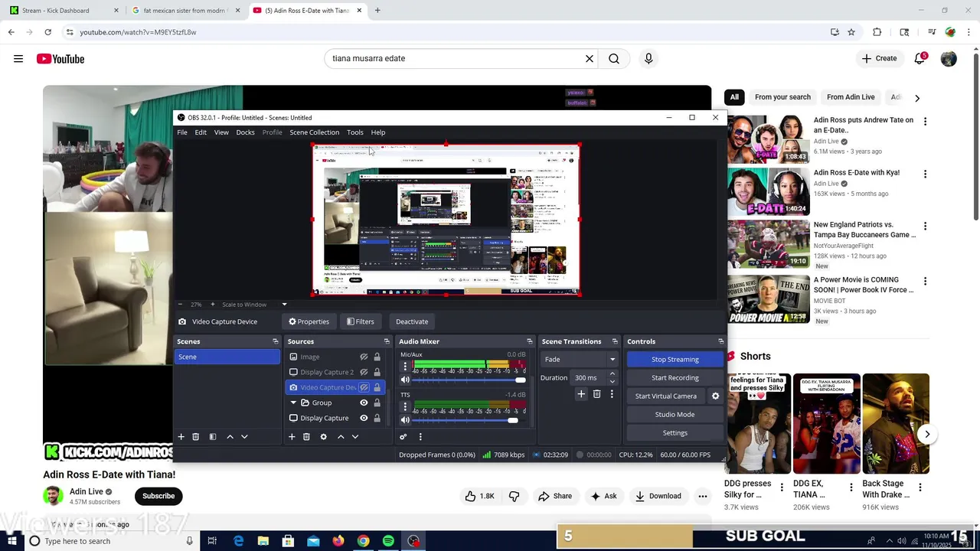Mute the TTS audio channel

[x=405, y=420]
